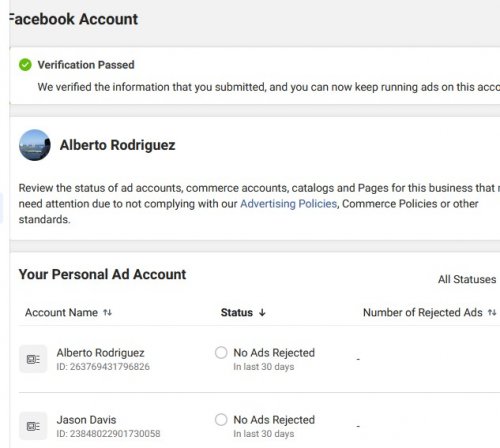The image size is (500, 448).
Task: Open the Alberto Rodriguez ad account row name
Action: pyautogui.click(x=100, y=353)
